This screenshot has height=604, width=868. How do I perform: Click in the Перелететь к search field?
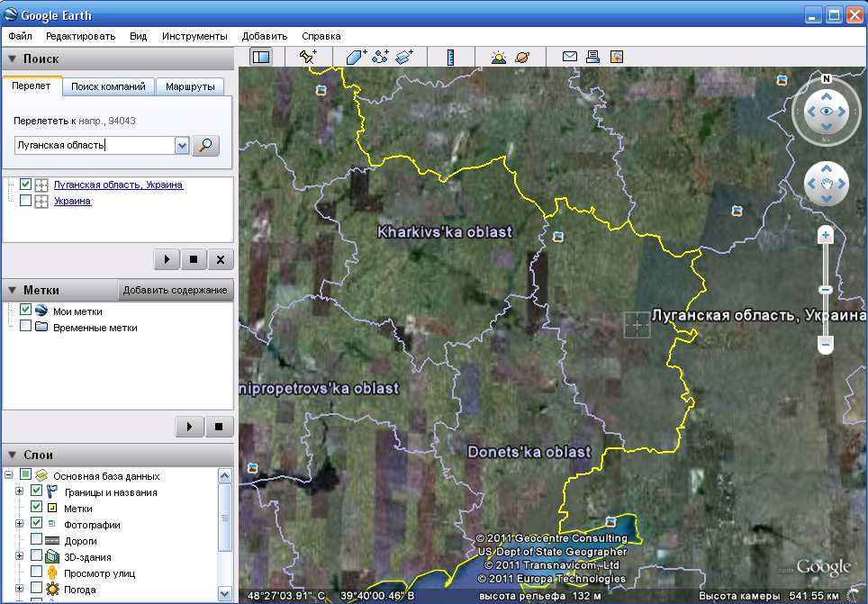(x=95, y=146)
